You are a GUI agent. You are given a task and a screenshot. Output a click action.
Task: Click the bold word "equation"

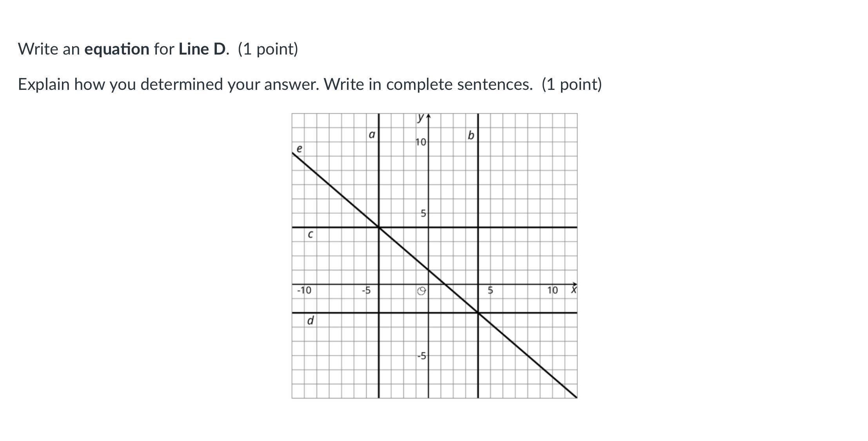click(117, 49)
